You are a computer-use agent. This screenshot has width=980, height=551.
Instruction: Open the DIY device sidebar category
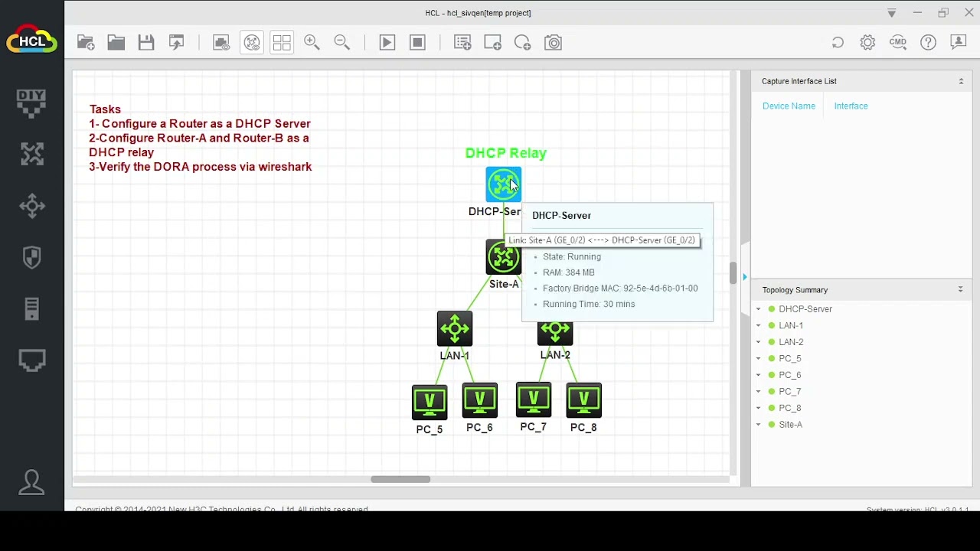pyautogui.click(x=31, y=103)
